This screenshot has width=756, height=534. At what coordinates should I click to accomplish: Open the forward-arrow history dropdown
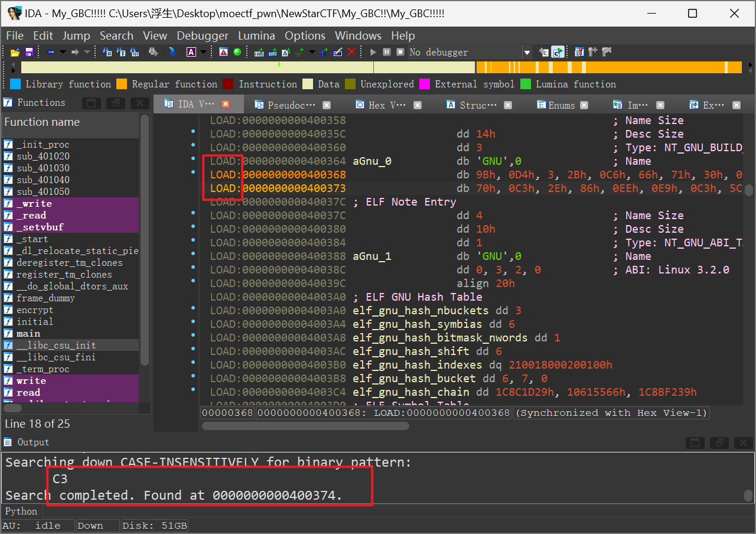pos(87,52)
